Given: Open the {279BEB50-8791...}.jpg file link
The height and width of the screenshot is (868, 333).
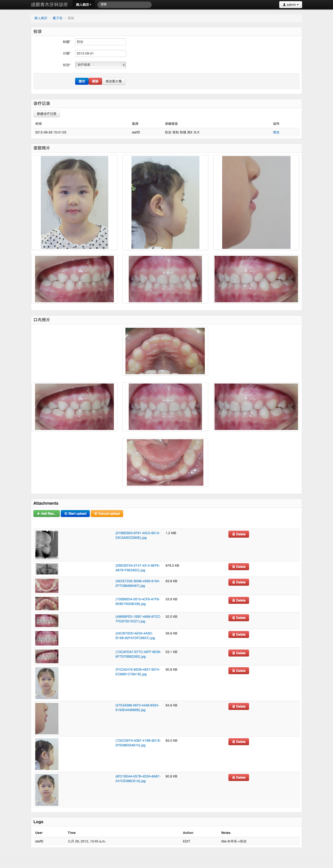Looking at the screenshot, I should point(138,535).
